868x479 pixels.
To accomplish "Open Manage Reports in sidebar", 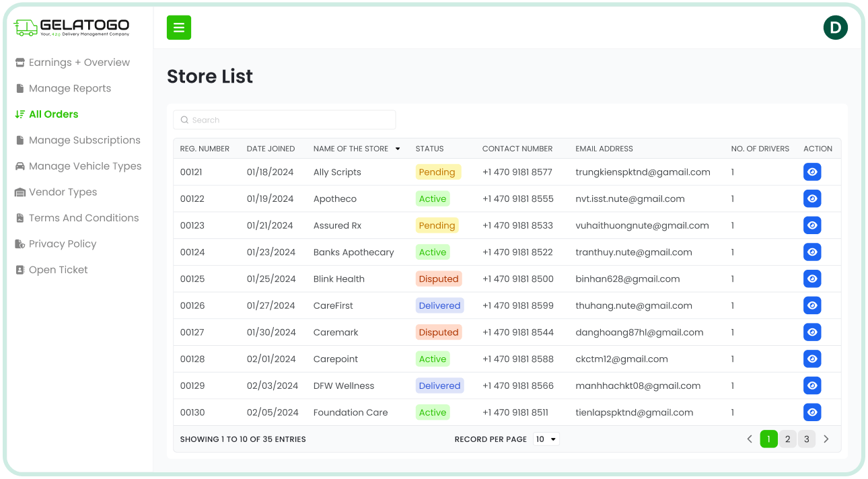I will tap(69, 89).
